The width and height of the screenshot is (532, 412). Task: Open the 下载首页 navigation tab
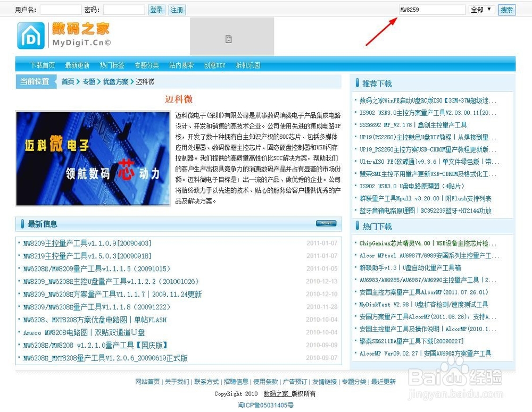pyautogui.click(x=43, y=65)
